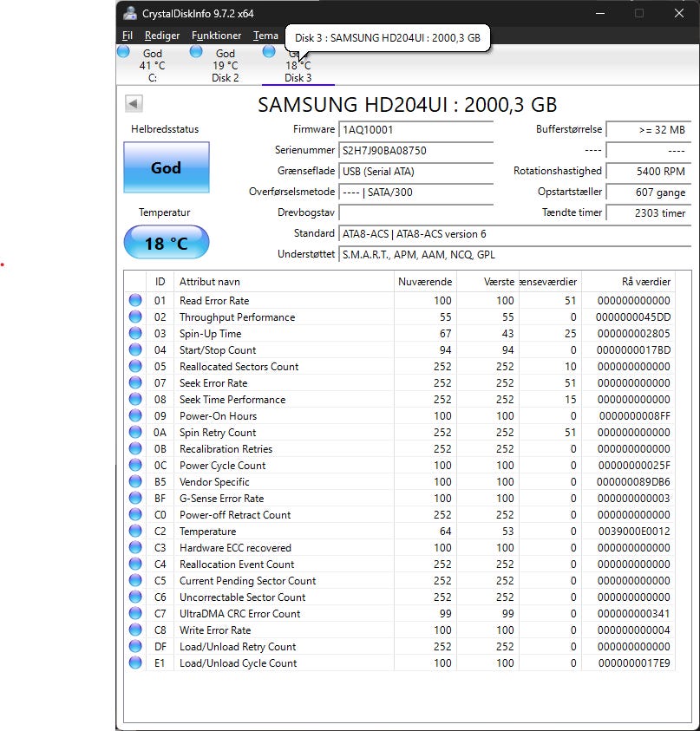Open the Fil menu
The height and width of the screenshot is (731, 700).
128,36
